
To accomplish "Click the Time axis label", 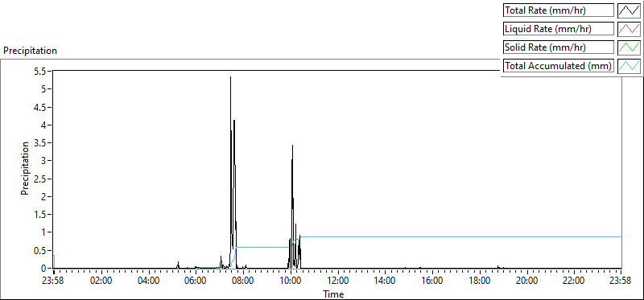I will click(x=333, y=294).
